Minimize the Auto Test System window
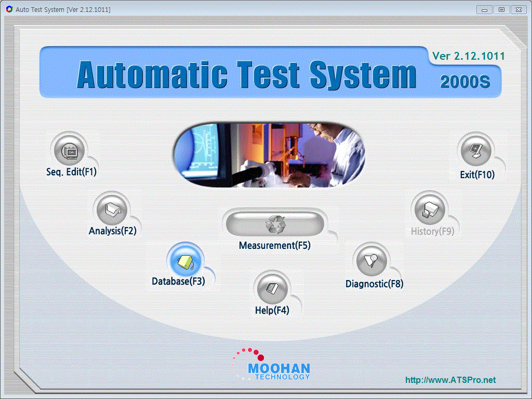The image size is (532, 399). click(484, 9)
